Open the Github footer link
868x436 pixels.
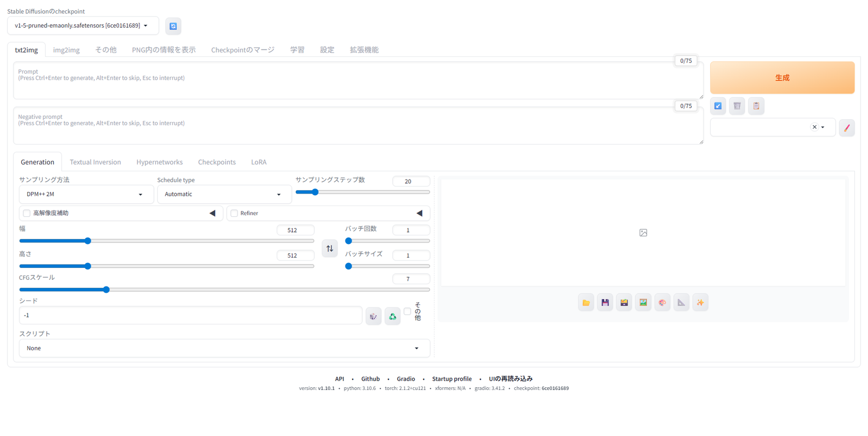(371, 379)
